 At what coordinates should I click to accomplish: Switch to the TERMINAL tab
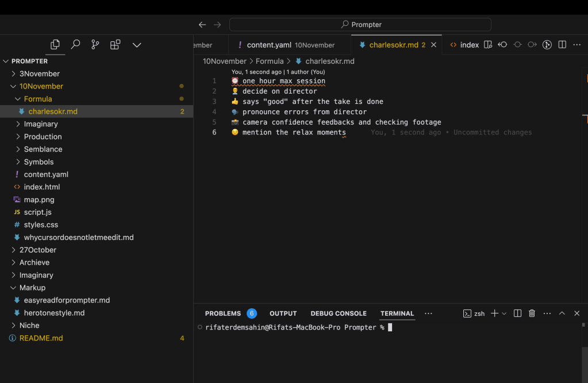(397, 314)
